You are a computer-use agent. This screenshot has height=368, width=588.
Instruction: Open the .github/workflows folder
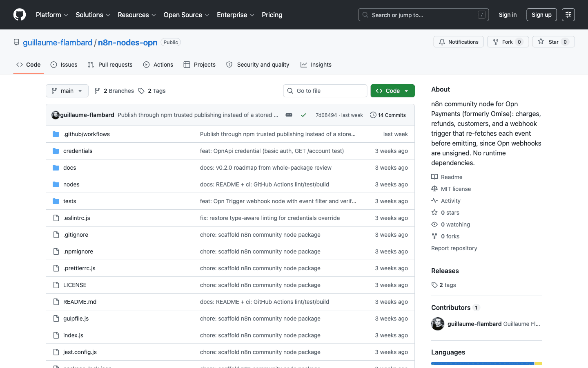pyautogui.click(x=87, y=134)
